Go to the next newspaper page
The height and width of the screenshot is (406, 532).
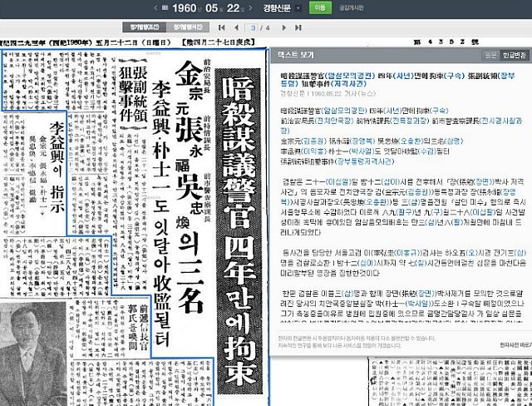[x=284, y=27]
